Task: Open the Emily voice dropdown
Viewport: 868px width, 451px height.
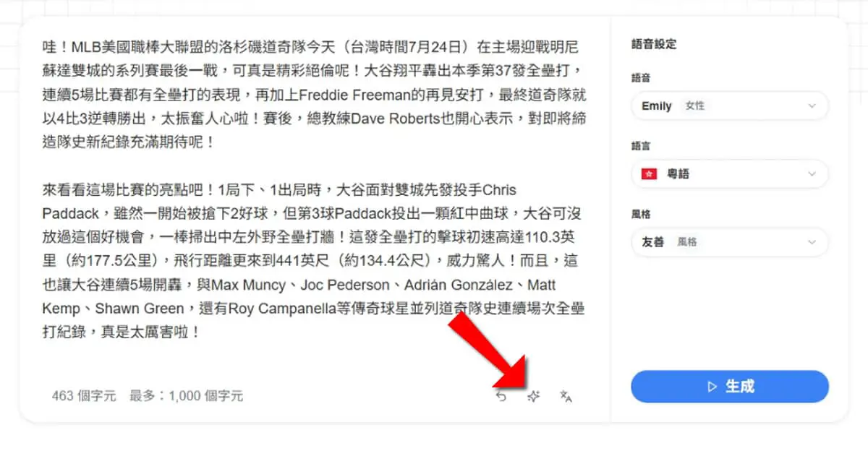Action: 730,106
